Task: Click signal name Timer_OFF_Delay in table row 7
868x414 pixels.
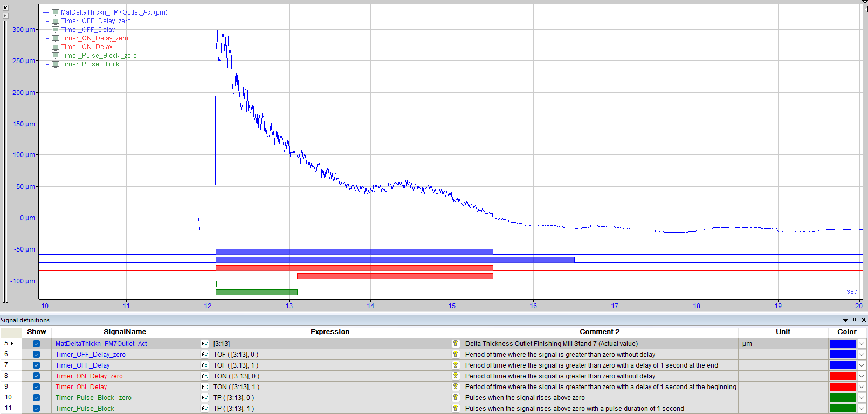Action: (x=82, y=365)
